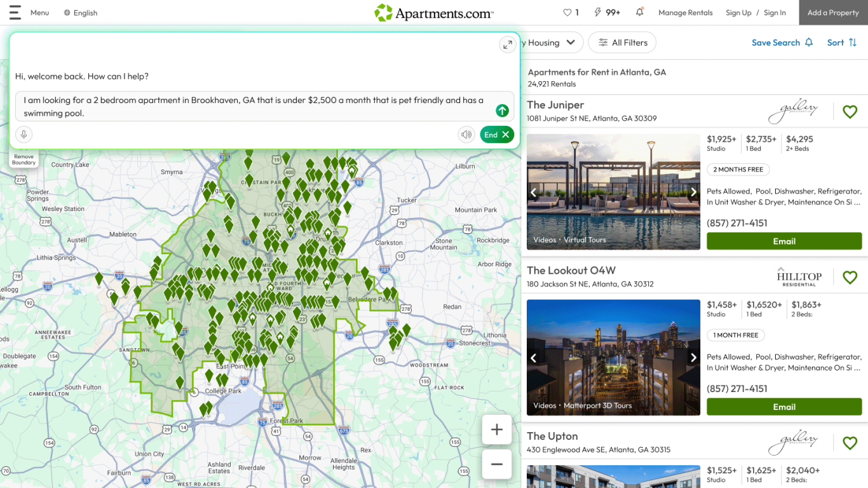The width and height of the screenshot is (868, 488).
Task: Click the Menu label
Action: pyautogui.click(x=39, y=13)
